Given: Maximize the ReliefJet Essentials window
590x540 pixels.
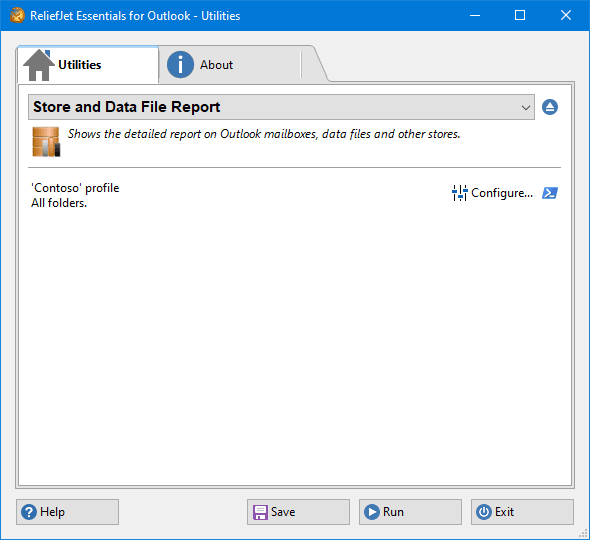Looking at the screenshot, I should tap(520, 15).
